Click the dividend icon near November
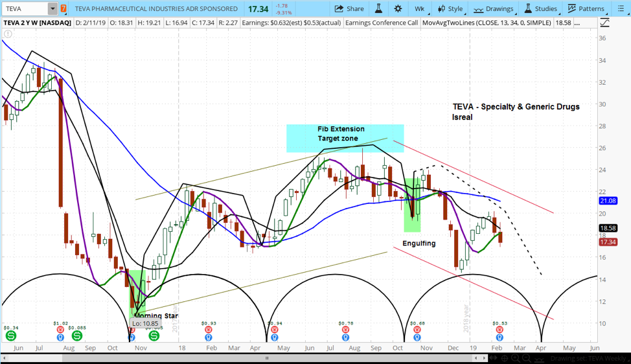The image size is (631, 364). pos(154,336)
